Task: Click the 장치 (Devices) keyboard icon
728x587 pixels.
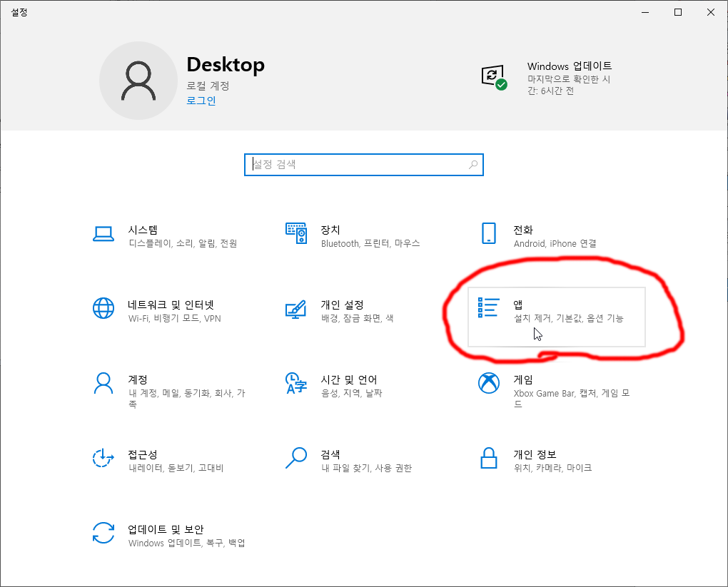Action: point(295,233)
